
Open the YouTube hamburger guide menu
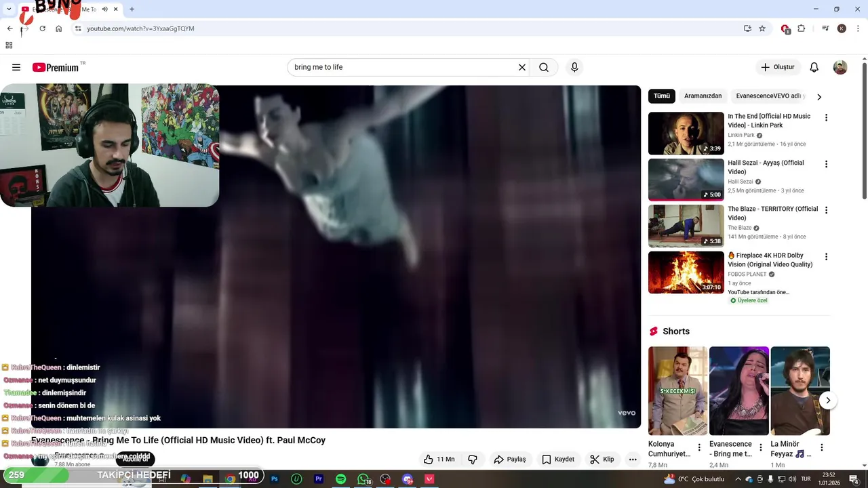16,67
